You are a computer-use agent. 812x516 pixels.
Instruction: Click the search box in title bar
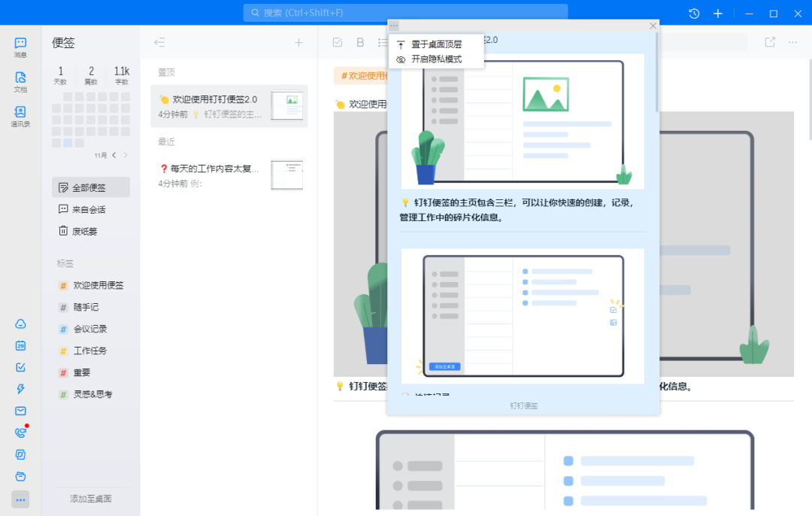405,13
